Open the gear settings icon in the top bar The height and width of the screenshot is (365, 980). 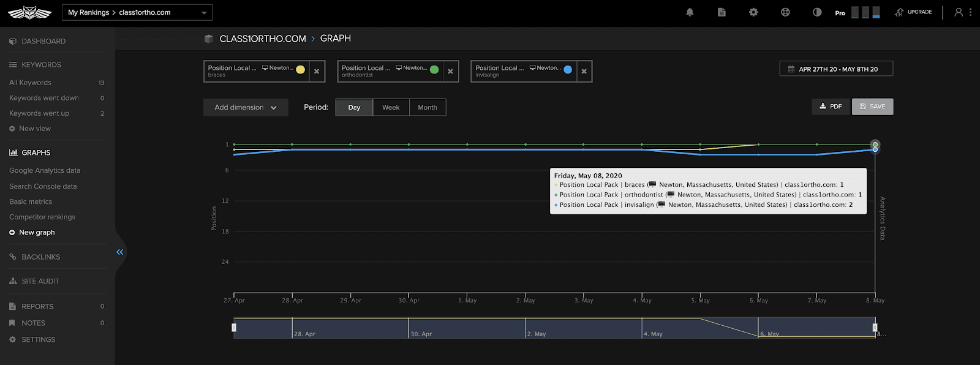753,12
